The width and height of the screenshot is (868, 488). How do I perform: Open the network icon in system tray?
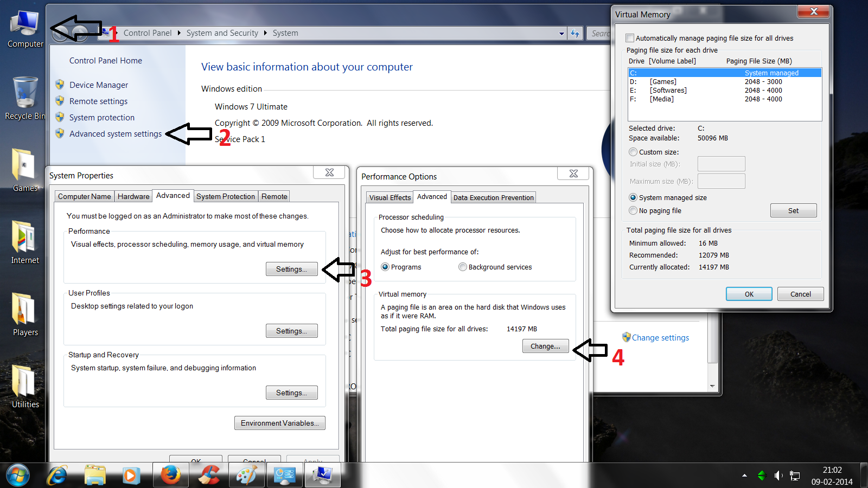(795, 476)
